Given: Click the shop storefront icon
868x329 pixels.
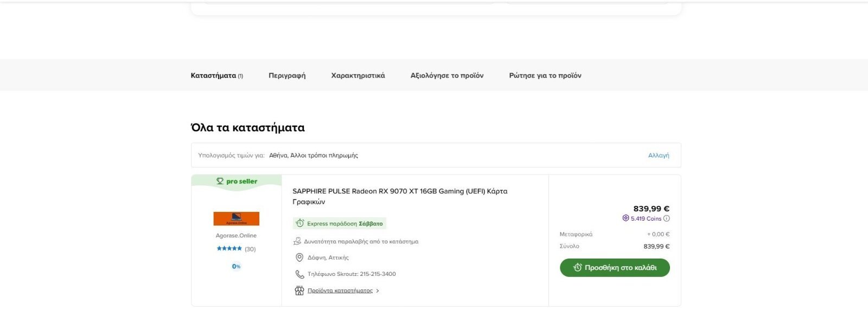Looking at the screenshot, I should [299, 291].
